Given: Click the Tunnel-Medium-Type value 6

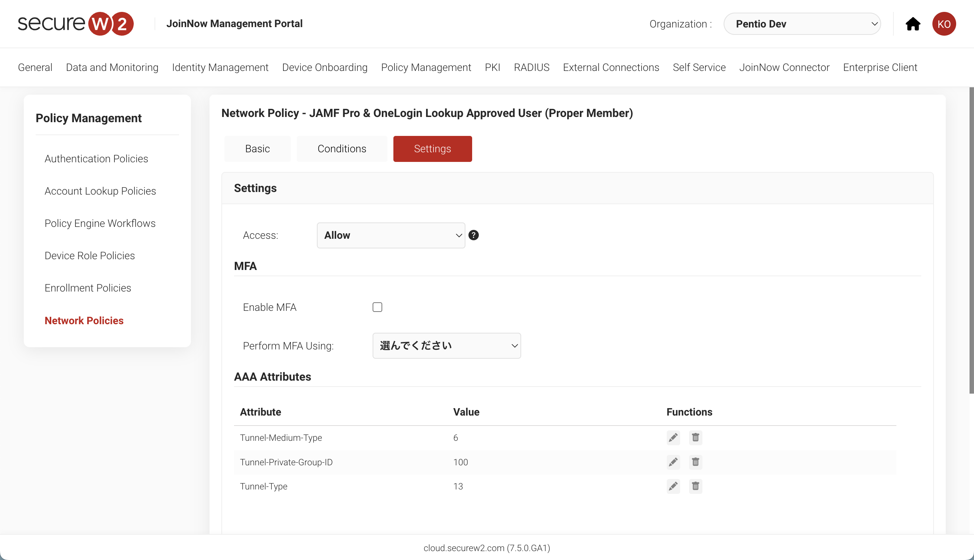Looking at the screenshot, I should pos(455,438).
